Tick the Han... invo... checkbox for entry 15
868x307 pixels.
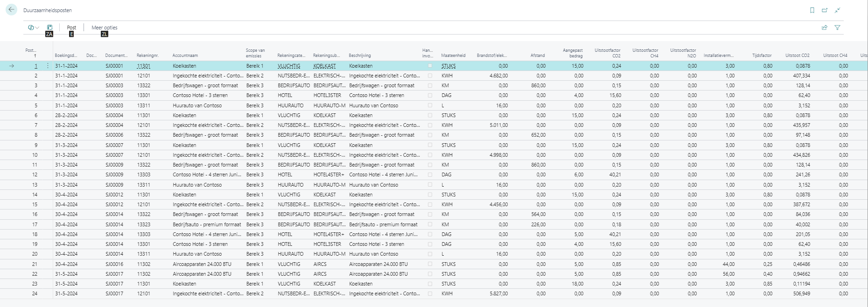(x=430, y=204)
